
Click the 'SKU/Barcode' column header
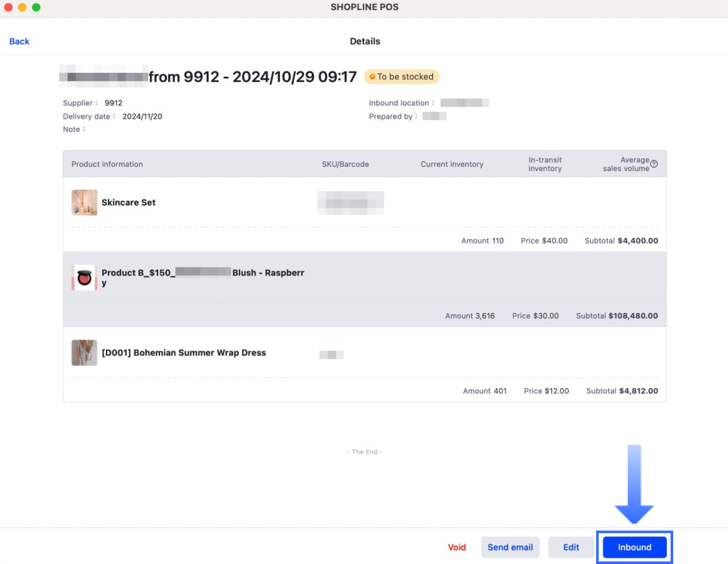(x=345, y=164)
